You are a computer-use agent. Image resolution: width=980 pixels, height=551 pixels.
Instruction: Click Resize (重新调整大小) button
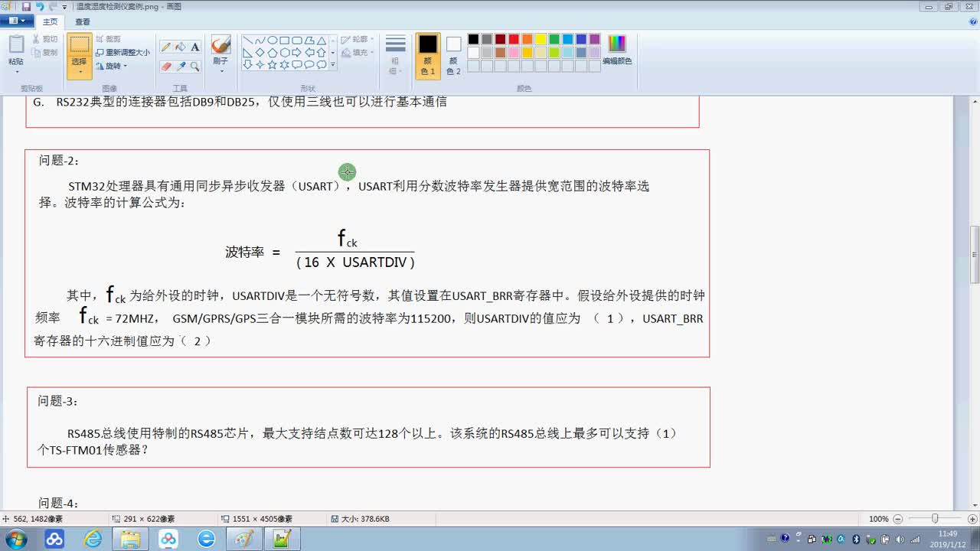point(122,52)
